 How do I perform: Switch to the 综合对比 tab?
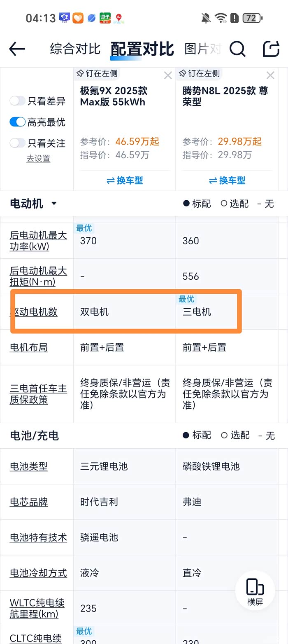point(75,49)
